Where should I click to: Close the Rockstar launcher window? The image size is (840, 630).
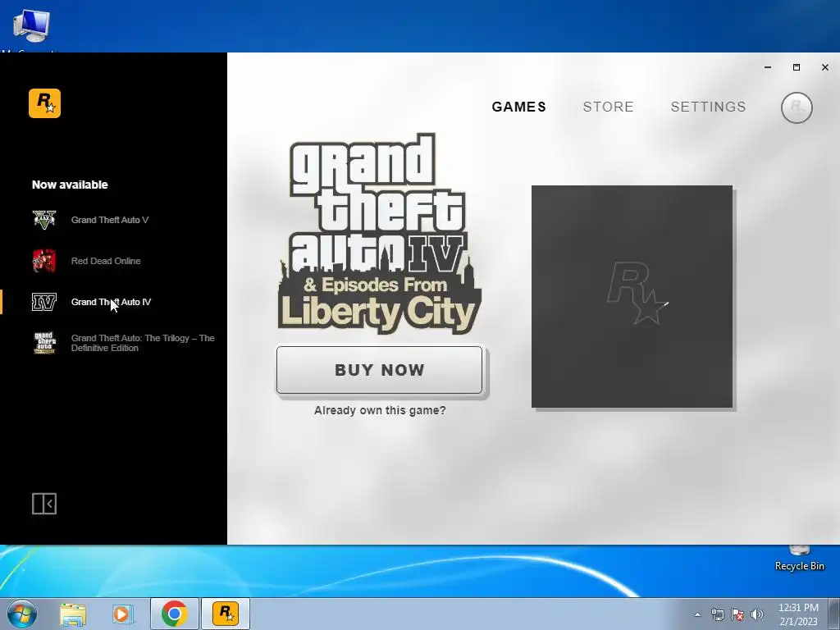pyautogui.click(x=825, y=67)
